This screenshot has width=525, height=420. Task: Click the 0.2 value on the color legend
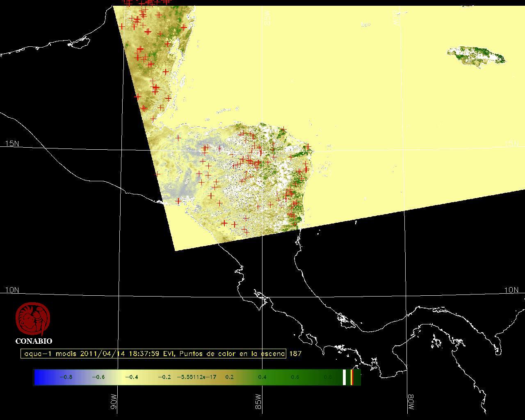(229, 377)
